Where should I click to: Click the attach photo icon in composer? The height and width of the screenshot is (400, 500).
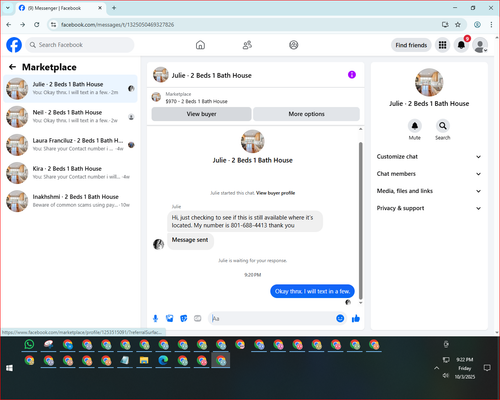tap(170, 318)
